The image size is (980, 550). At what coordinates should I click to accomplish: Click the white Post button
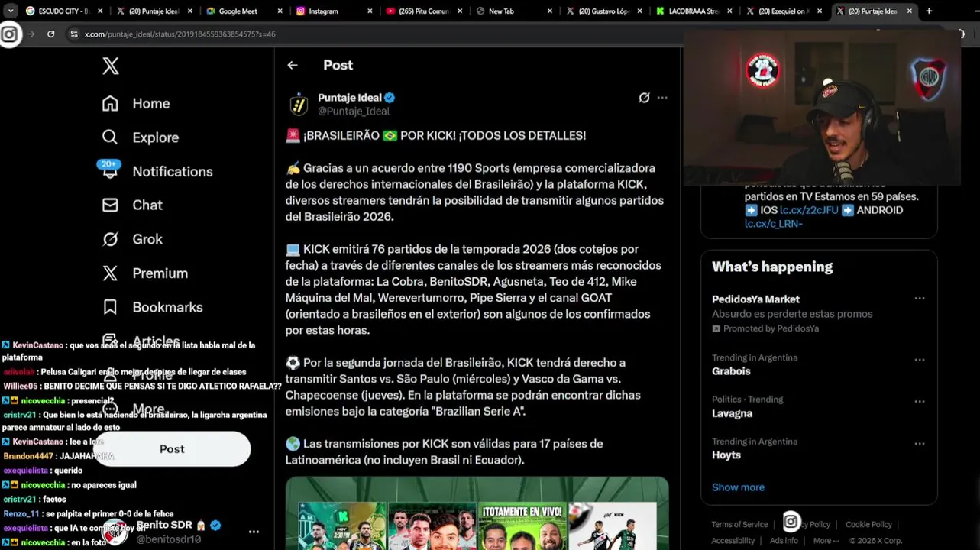click(x=172, y=449)
